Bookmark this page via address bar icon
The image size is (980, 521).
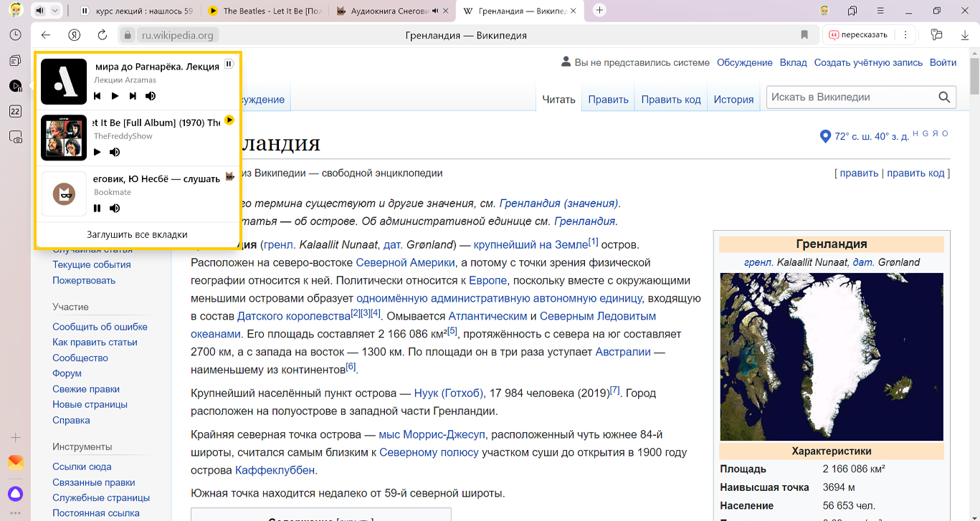804,35
